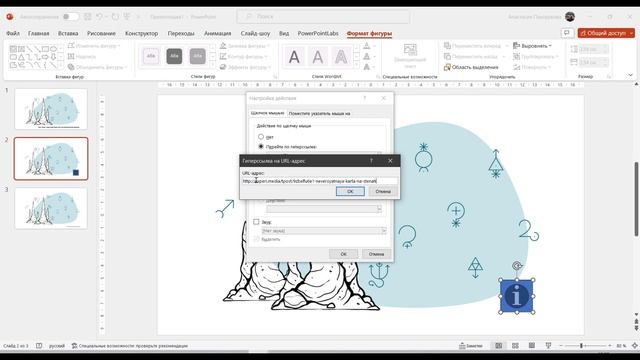Select the white outlined shape style
Image resolution: width=640 pixels, height=360 pixels.
(x=151, y=56)
